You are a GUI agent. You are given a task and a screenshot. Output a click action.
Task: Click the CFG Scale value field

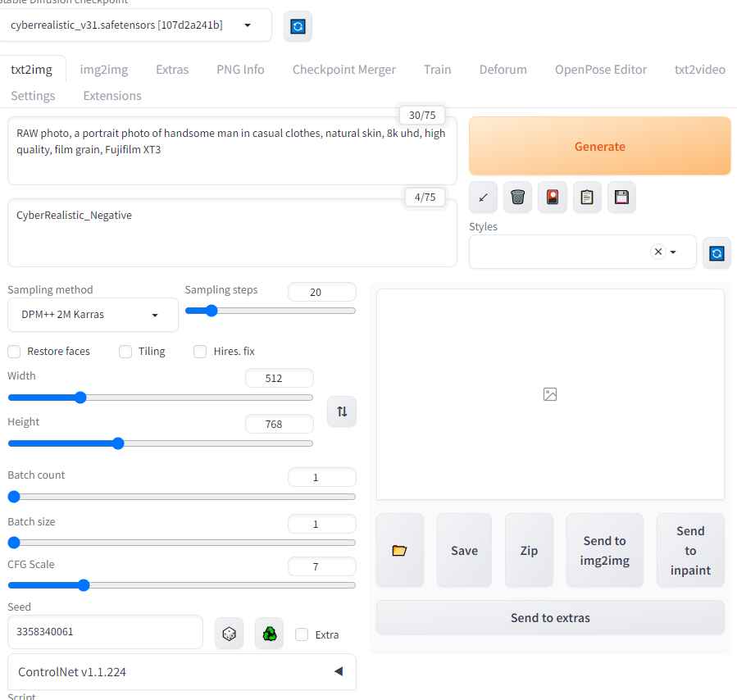(x=322, y=566)
